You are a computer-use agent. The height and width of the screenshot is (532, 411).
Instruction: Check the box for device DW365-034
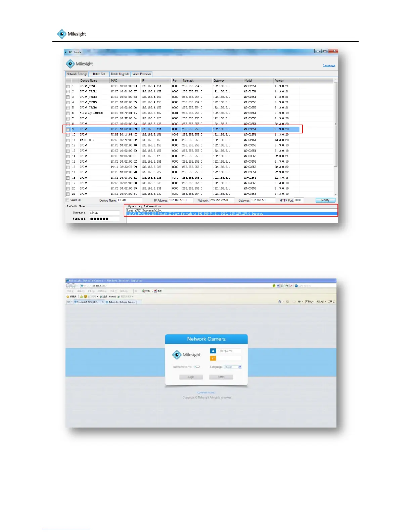point(68,140)
